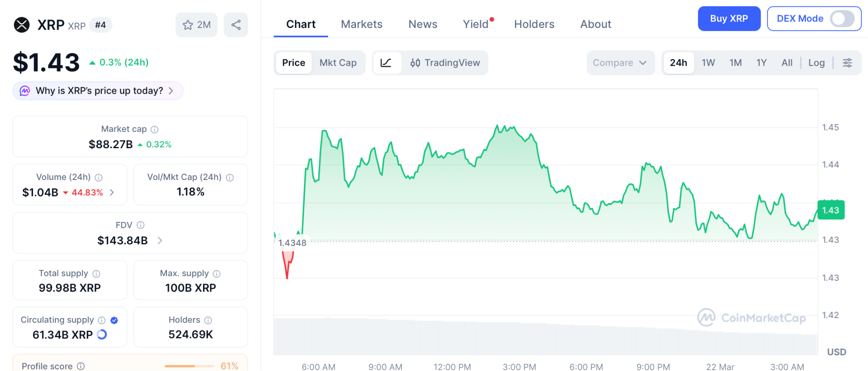Viewport: 868px width, 371px height.
Task: Open chart settings sliders icon
Action: 847,63
